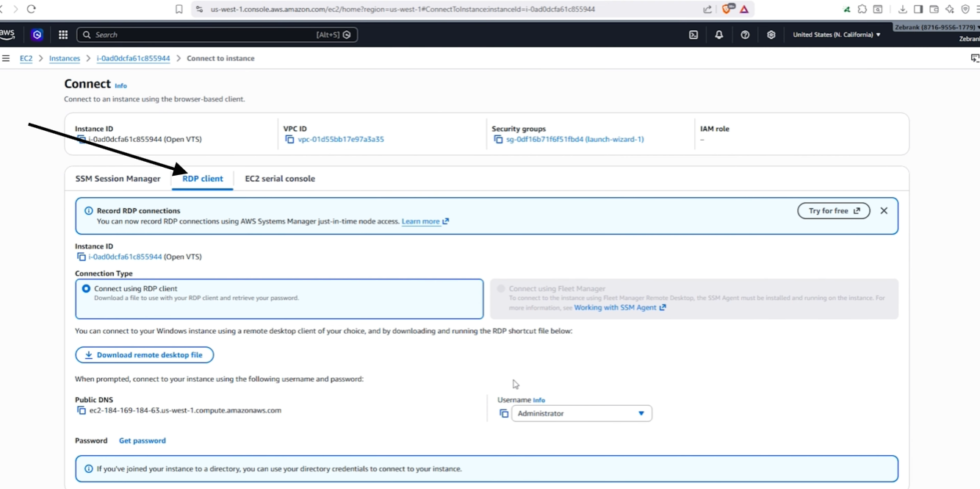Open the Brave Shields lion icon

pos(727,9)
